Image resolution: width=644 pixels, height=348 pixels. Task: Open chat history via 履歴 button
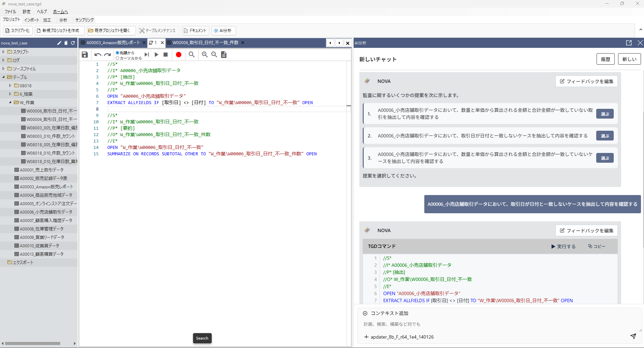pos(605,59)
